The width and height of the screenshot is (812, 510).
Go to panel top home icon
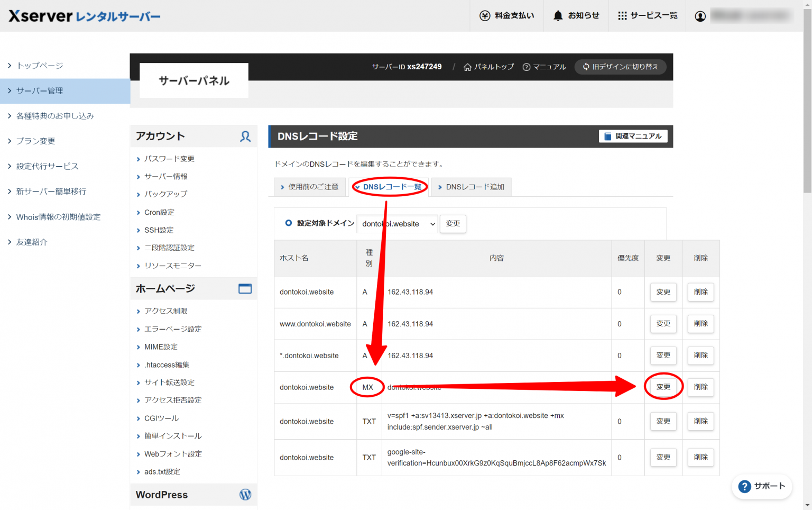point(467,67)
